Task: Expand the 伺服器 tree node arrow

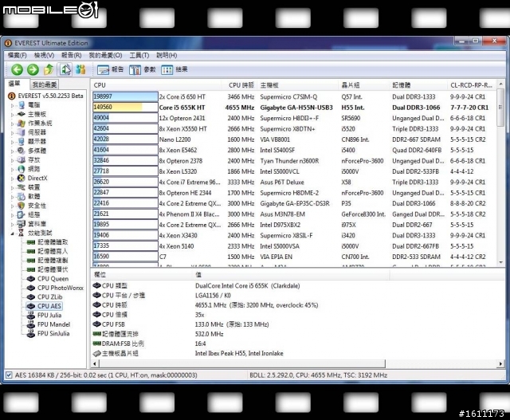Action: [13, 132]
